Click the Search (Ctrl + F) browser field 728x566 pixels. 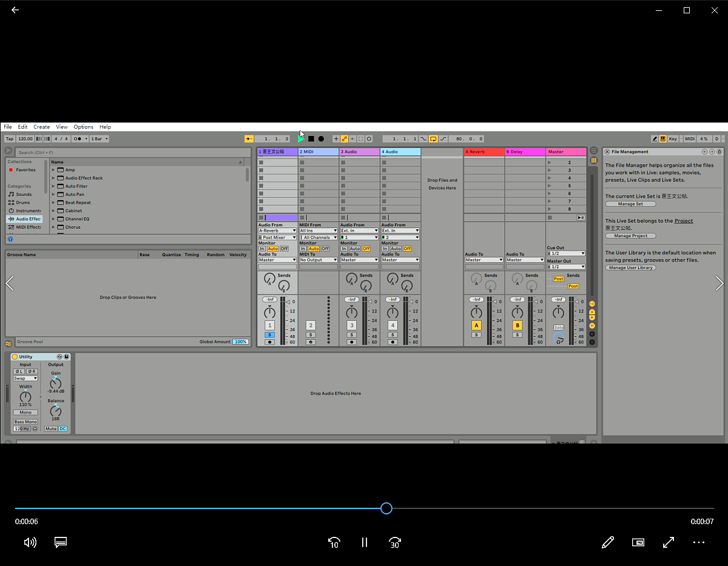point(132,153)
